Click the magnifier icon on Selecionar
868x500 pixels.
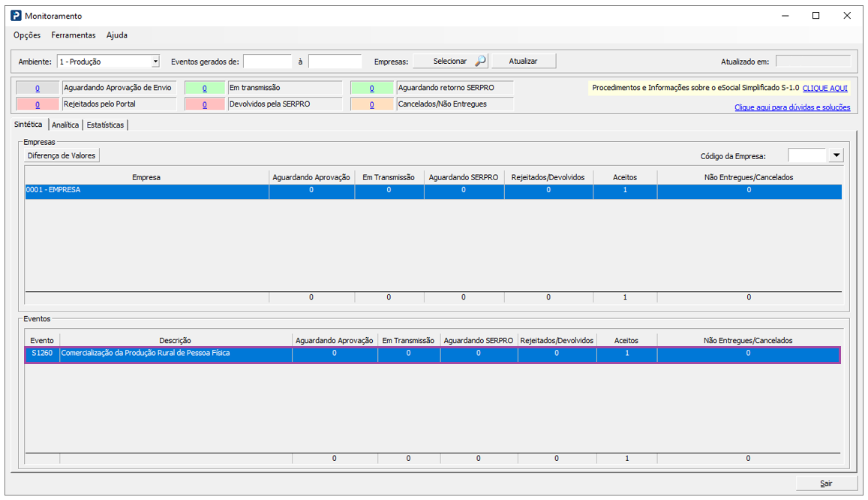(x=480, y=61)
